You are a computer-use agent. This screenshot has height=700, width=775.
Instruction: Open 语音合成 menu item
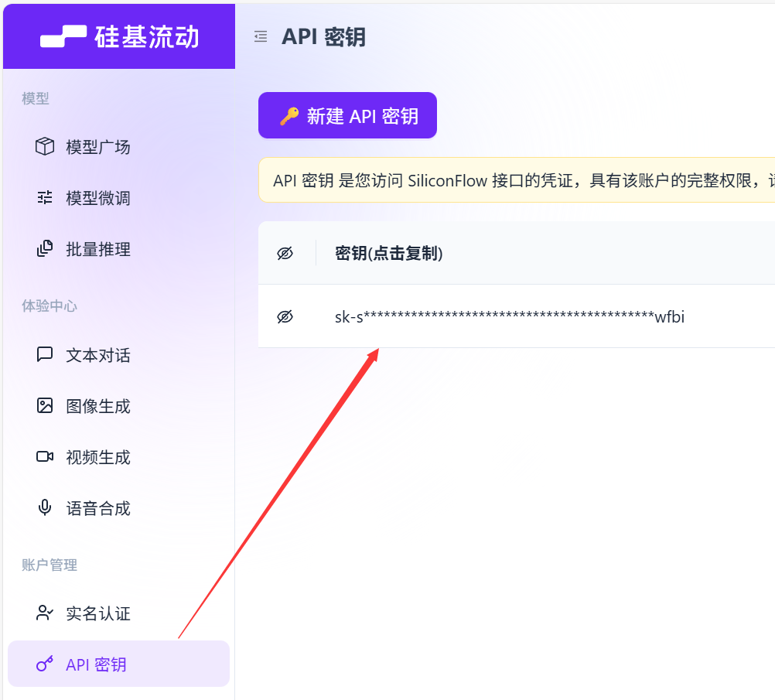click(x=118, y=507)
